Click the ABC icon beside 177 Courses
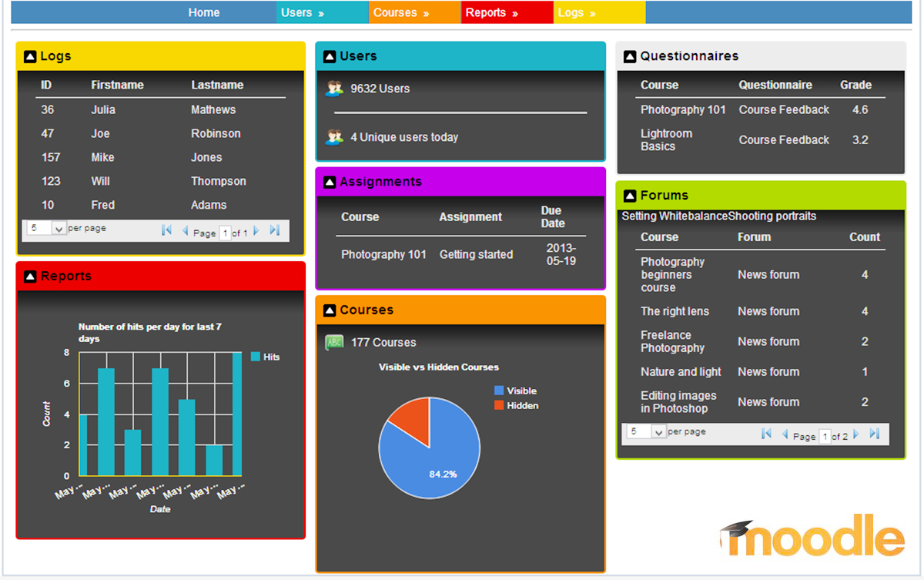924x580 pixels. click(x=333, y=342)
